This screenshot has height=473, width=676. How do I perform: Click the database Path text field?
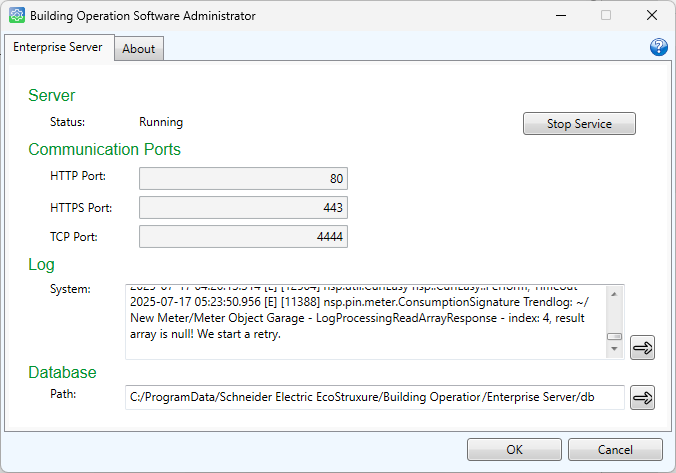point(375,397)
